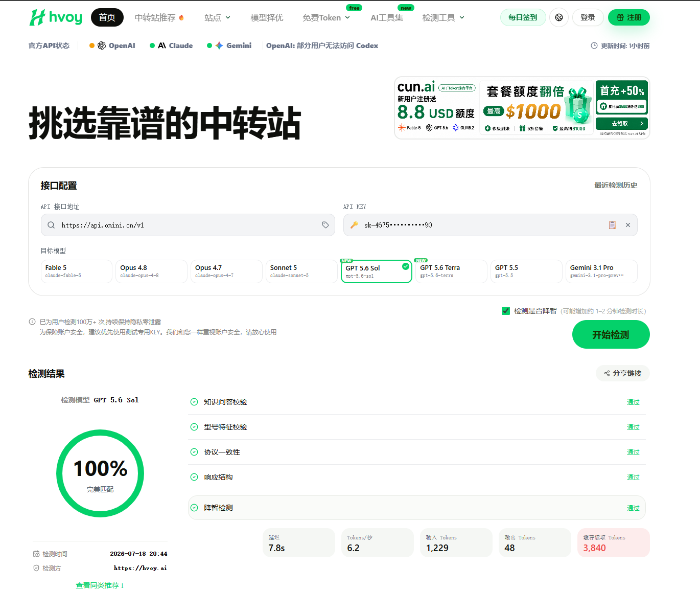Click the round theme icon beside 每日签到
The height and width of the screenshot is (591, 700).
(x=559, y=17)
